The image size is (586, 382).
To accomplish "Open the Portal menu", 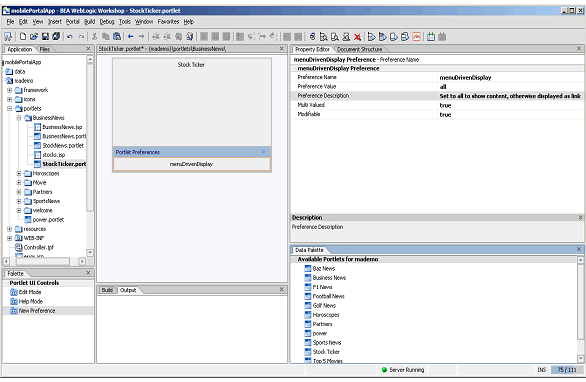I will (x=73, y=22).
